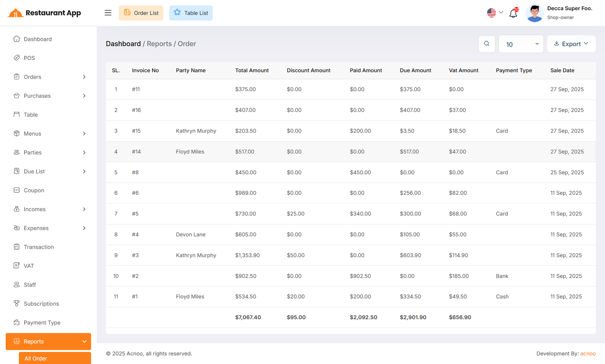Click the Dashboard home icon in sidebar
The height and width of the screenshot is (364, 605).
pyautogui.click(x=17, y=39)
